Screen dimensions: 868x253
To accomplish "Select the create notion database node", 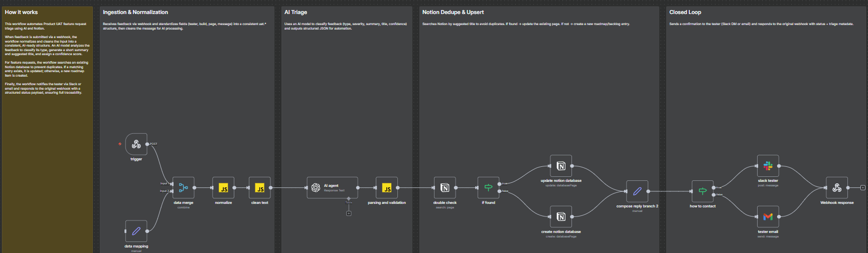I will [561, 217].
